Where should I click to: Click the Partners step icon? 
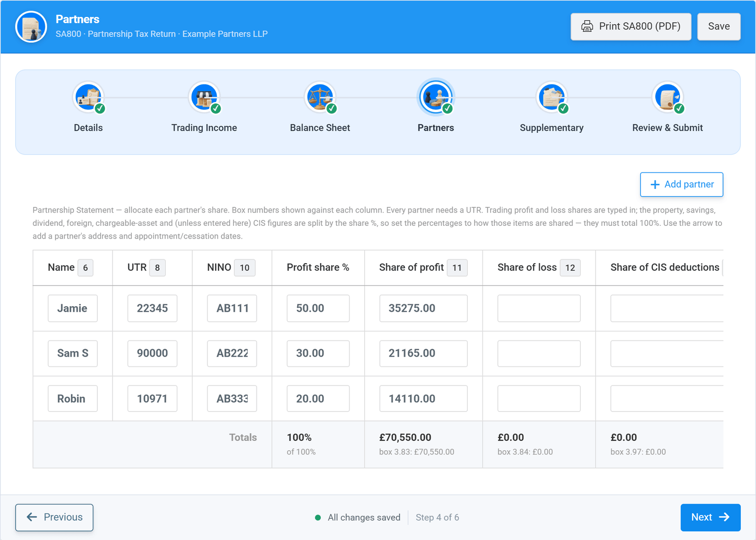click(x=436, y=97)
